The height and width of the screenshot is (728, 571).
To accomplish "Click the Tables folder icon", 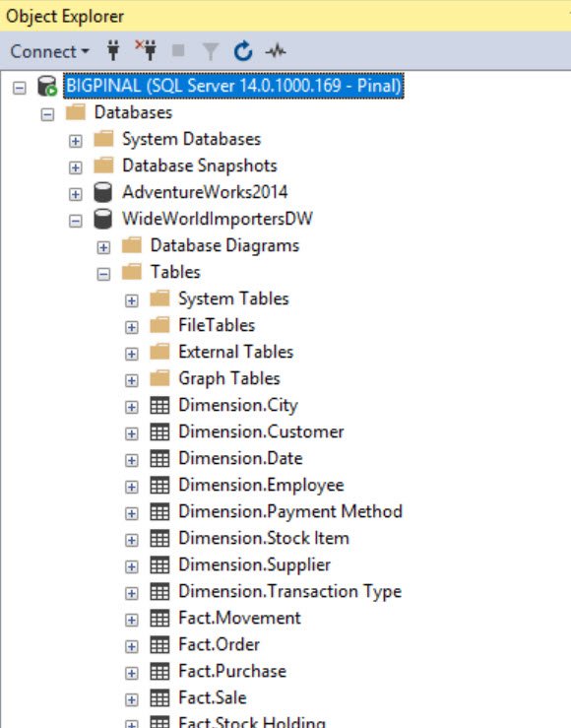I will pos(132,272).
